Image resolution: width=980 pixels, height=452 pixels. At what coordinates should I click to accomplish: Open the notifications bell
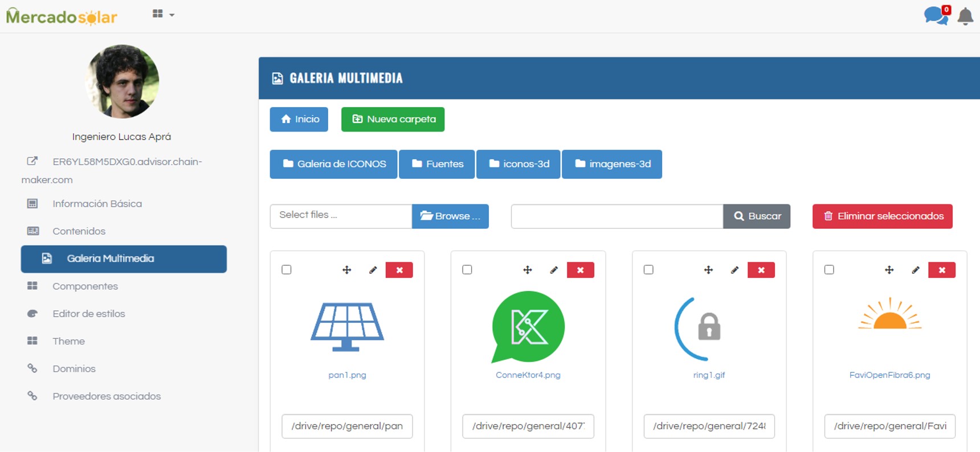tap(965, 16)
